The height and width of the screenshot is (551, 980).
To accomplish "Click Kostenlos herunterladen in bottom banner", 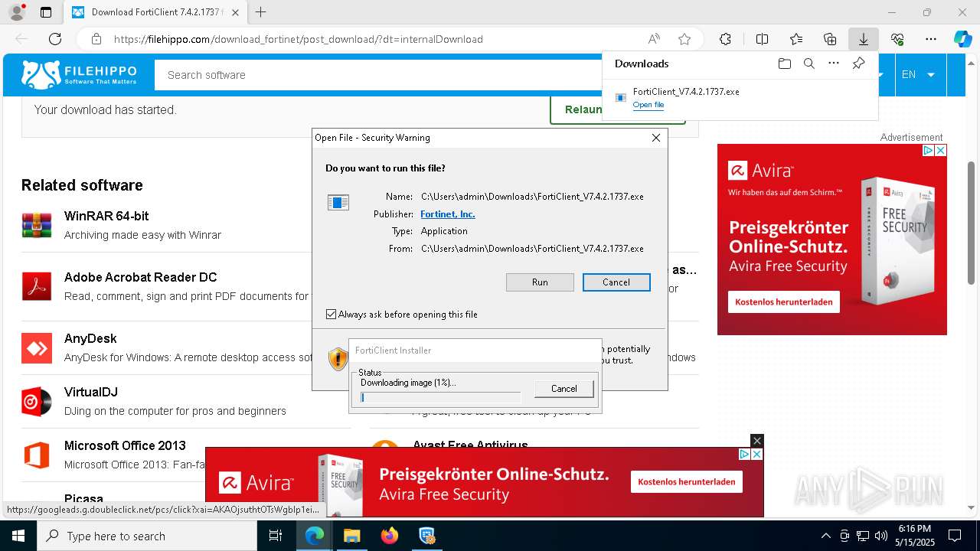I will pos(686,481).
